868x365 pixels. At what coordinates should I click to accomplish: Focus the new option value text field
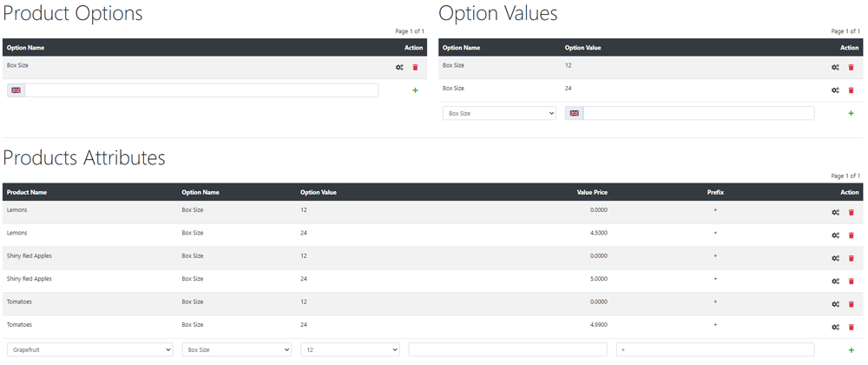[x=699, y=114]
